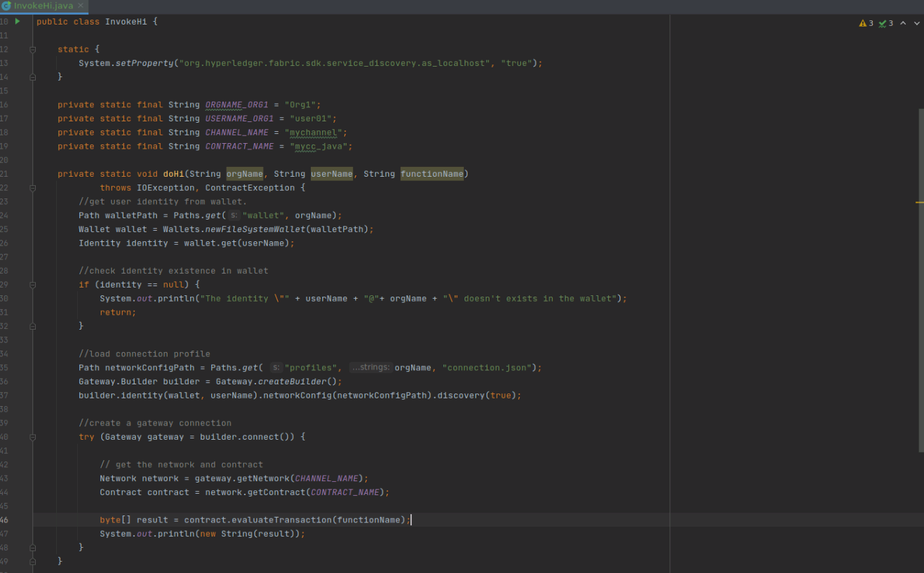Click fold end marker at line 49
This screenshot has width=924, height=573.
(x=33, y=561)
